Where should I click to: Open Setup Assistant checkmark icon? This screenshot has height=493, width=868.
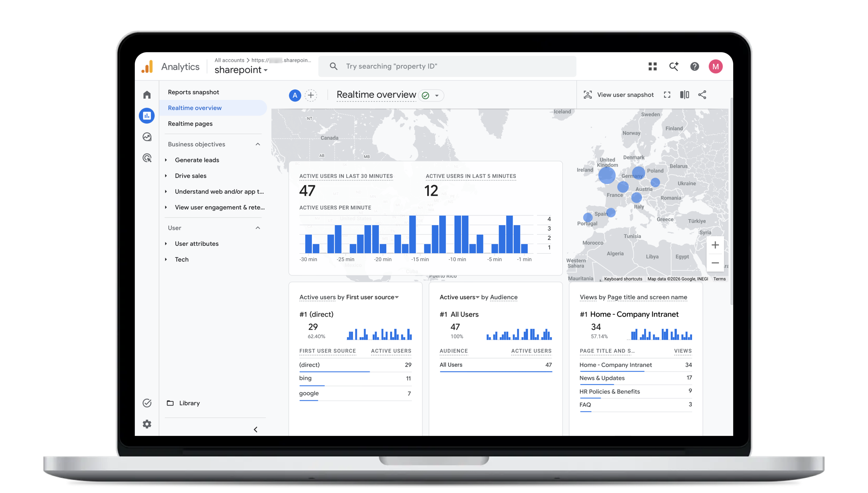147,403
